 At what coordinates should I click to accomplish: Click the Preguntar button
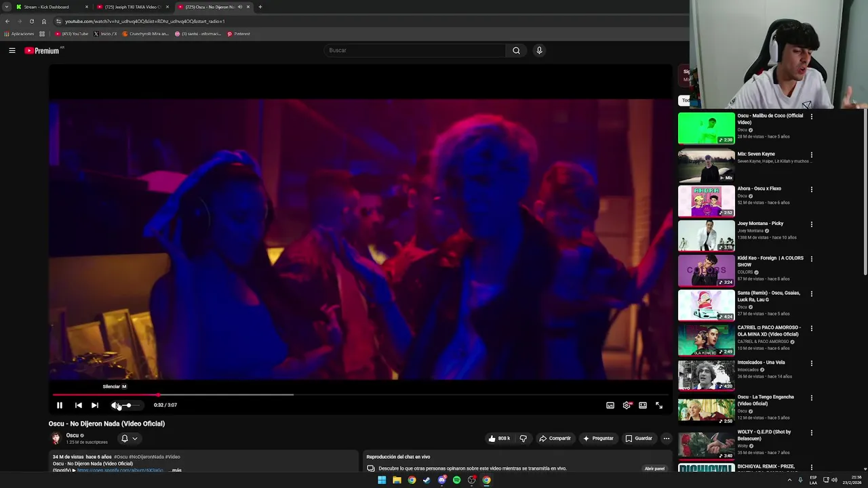[x=598, y=439]
